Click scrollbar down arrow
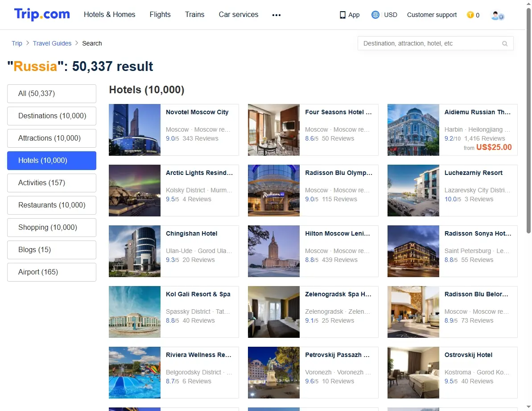 coord(528,407)
